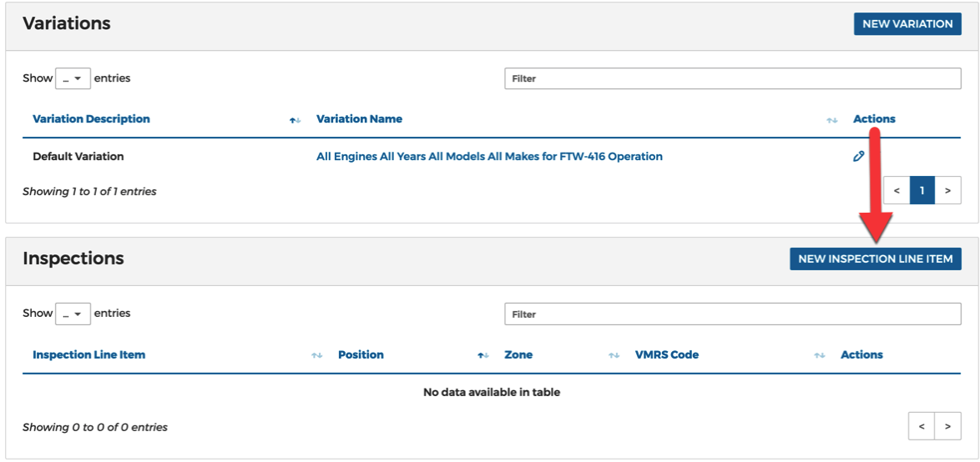The height and width of the screenshot is (462, 980).
Task: Go to next page in Variations table
Action: pos(948,190)
